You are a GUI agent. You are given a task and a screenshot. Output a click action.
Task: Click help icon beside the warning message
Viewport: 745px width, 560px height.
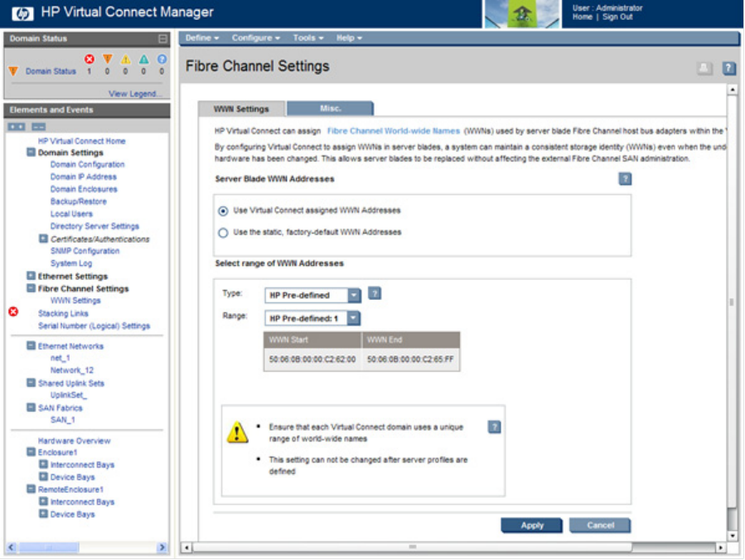click(495, 427)
